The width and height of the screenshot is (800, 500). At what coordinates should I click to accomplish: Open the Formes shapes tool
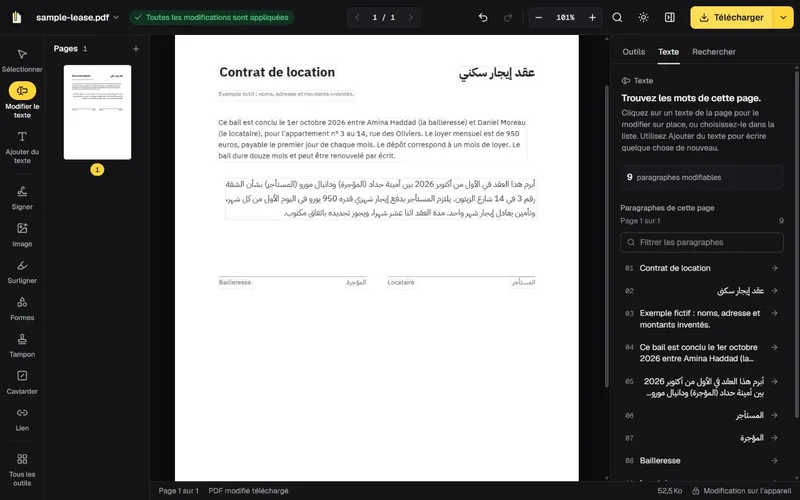pos(22,309)
